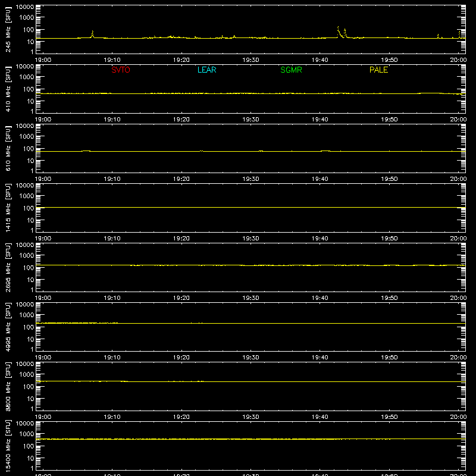Select the 410 MHz [SFU] axis label
476x476 pixels.
click(8, 89)
